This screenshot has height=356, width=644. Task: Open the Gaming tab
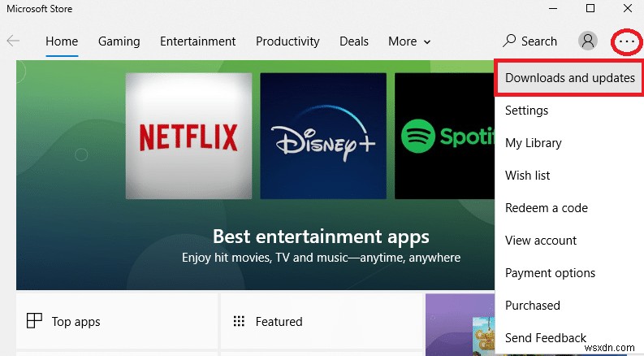119,41
